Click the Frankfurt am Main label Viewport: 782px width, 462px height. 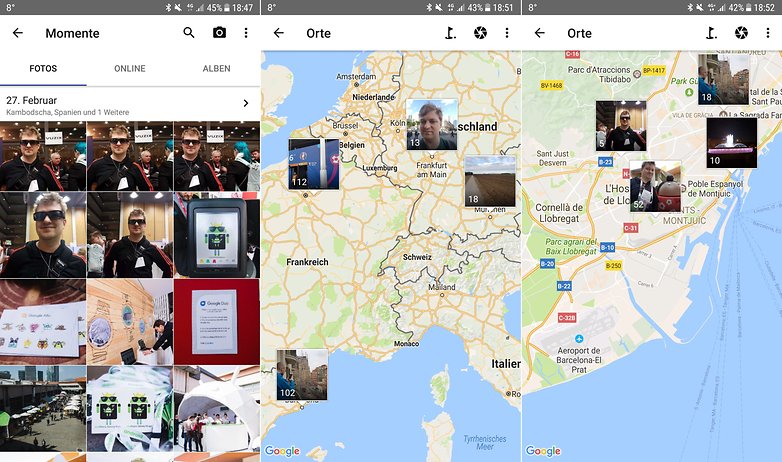pos(432,170)
